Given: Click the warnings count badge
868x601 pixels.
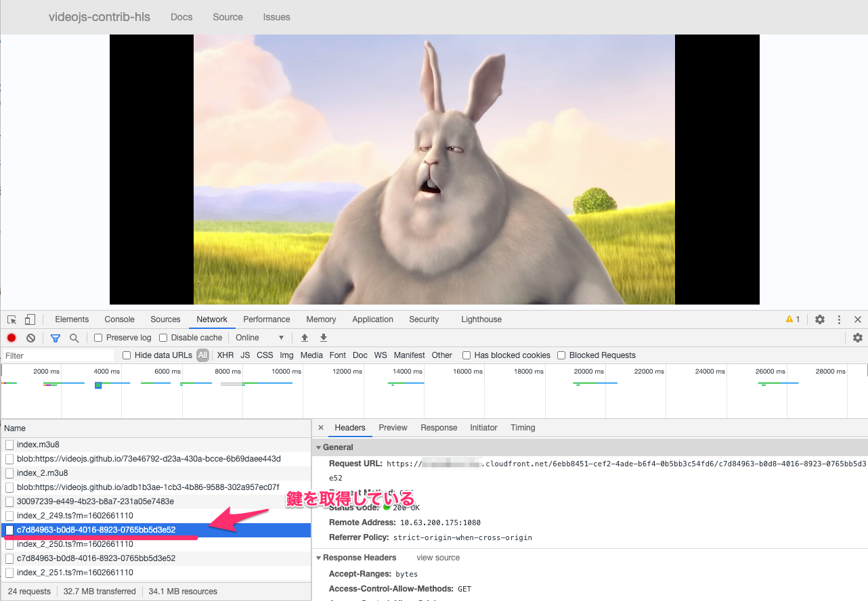Looking at the screenshot, I should coord(793,319).
